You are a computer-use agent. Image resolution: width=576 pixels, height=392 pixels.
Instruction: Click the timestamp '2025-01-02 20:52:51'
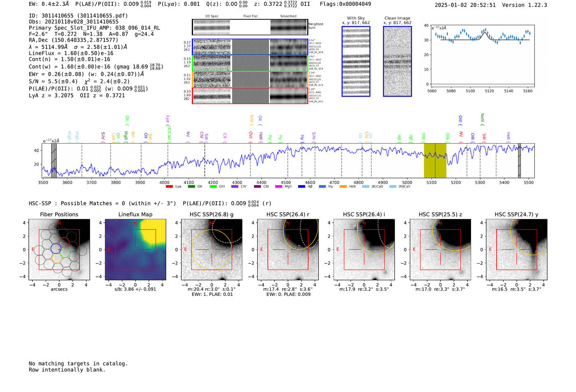465,5
